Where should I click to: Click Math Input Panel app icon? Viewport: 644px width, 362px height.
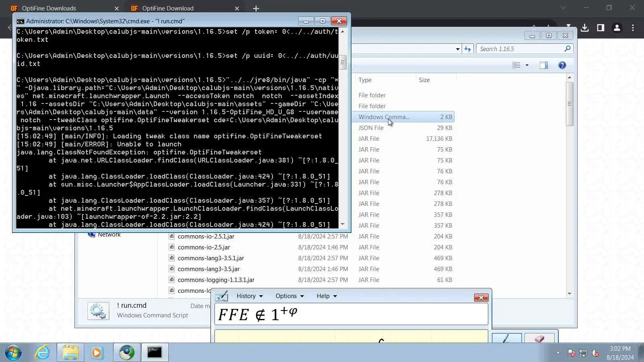[x=222, y=296]
